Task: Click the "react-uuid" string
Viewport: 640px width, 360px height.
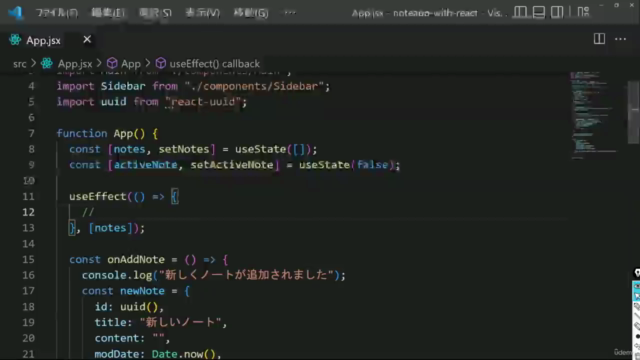Action: pos(203,102)
